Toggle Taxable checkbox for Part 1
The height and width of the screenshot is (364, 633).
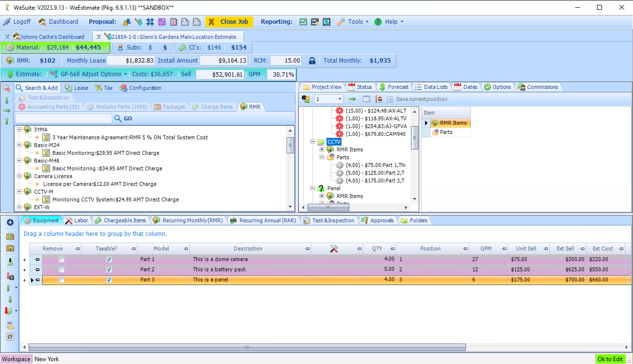click(109, 259)
